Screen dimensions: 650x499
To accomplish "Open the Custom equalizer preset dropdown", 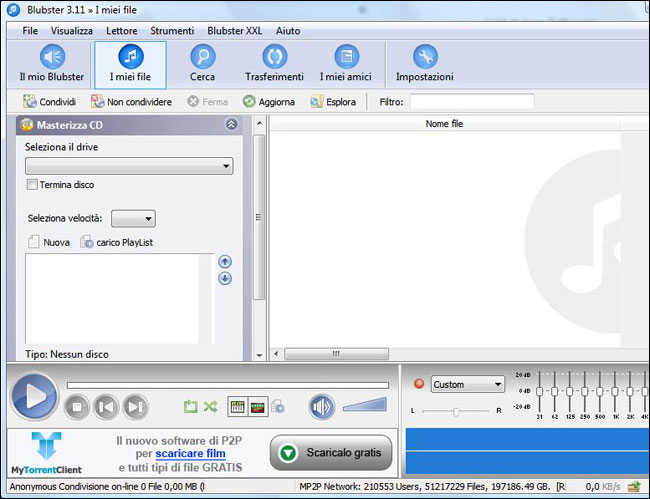I will [467, 384].
